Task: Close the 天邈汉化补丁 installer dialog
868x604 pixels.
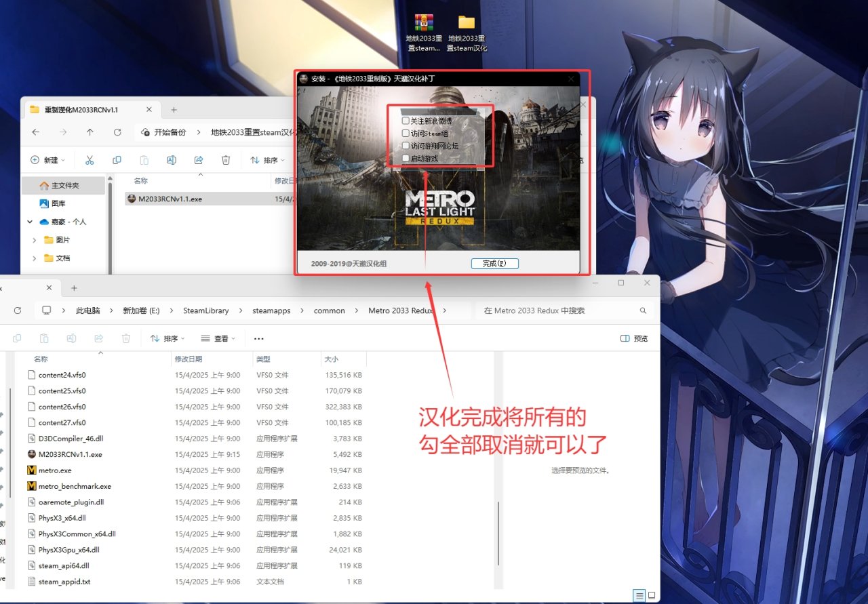Action: (x=571, y=79)
